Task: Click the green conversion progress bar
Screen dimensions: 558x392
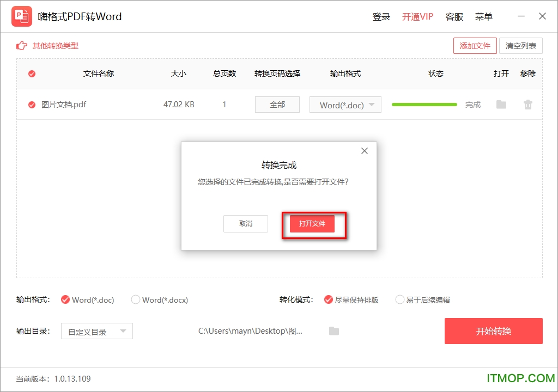Action: pyautogui.click(x=424, y=104)
